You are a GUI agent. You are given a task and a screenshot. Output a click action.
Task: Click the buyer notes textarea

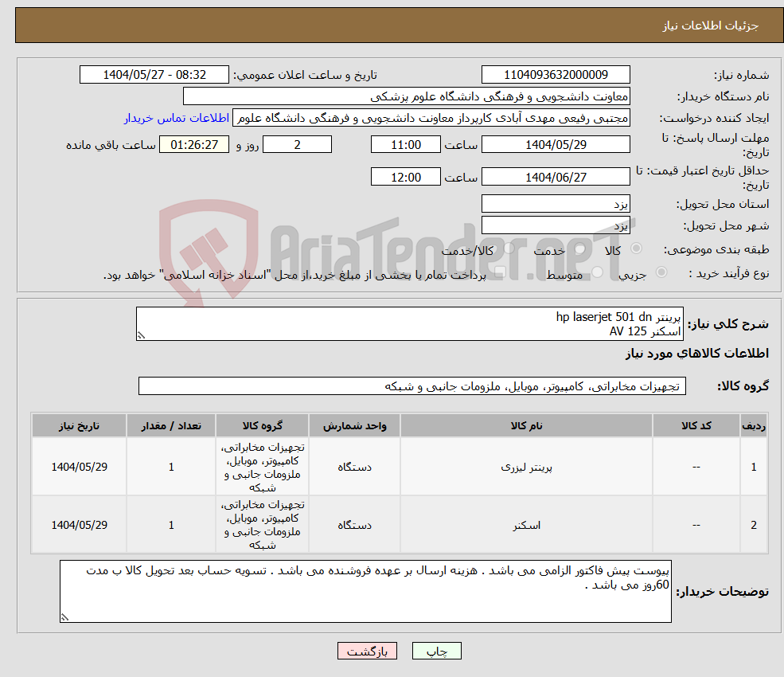point(365,592)
